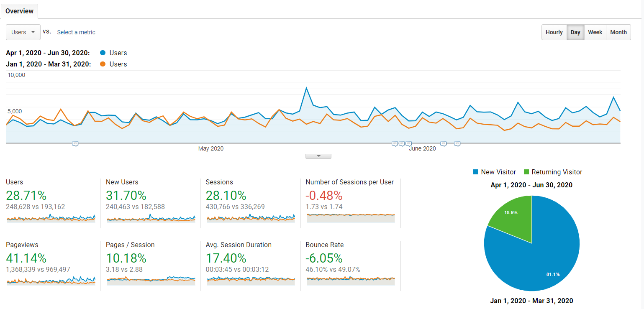Image resolution: width=644 pixels, height=309 pixels.
Task: Click the Bounce Rate sparkline chart
Action: 351,280
